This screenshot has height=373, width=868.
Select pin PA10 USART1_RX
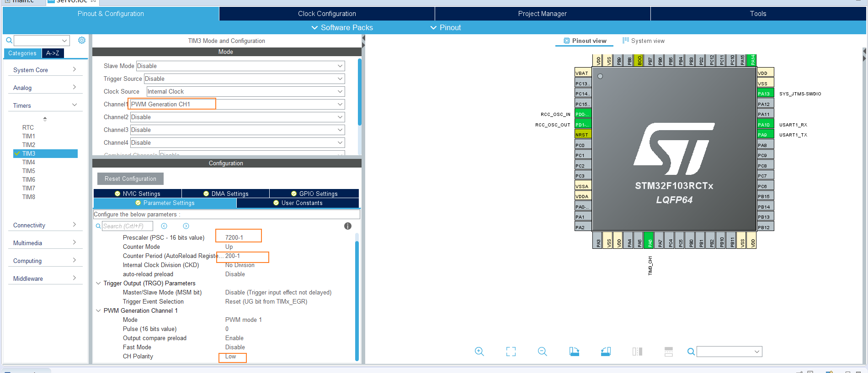pos(766,125)
